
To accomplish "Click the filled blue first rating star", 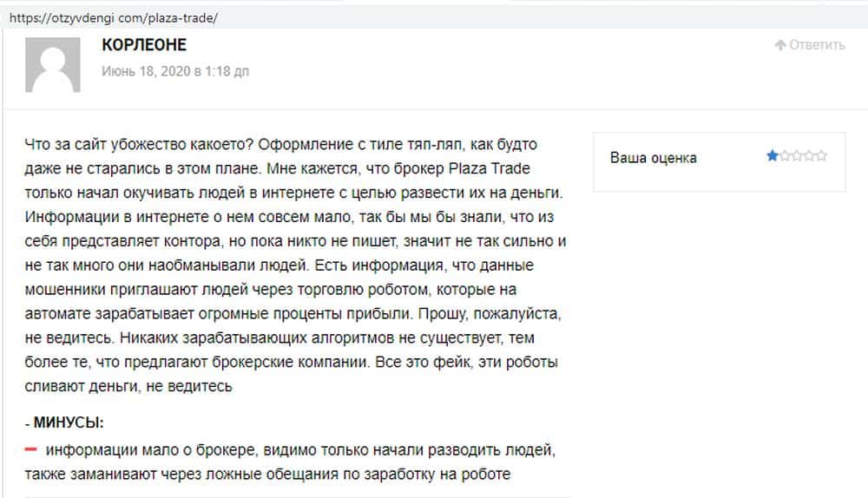I will click(x=772, y=156).
